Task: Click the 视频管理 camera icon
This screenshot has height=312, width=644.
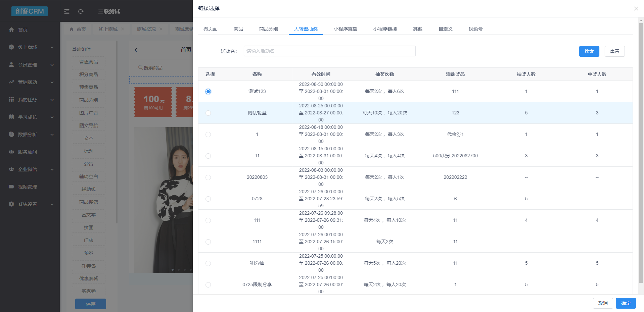Action: 11,187
